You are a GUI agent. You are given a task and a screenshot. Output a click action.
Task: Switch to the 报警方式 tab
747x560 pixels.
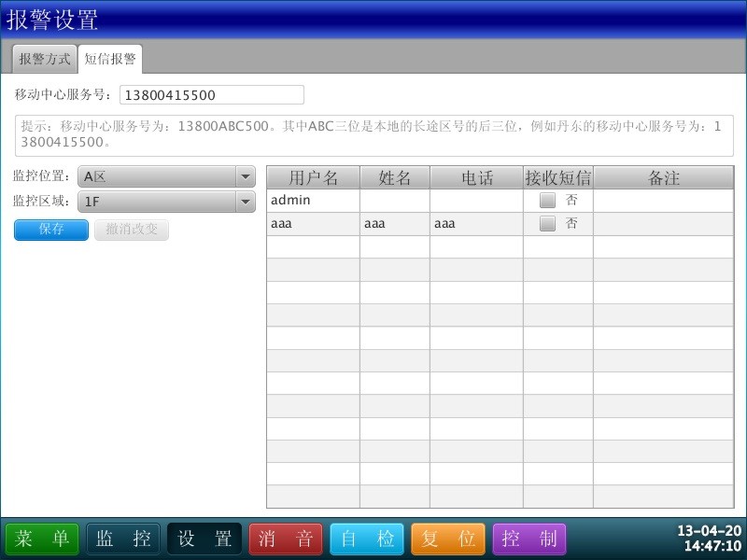45,59
